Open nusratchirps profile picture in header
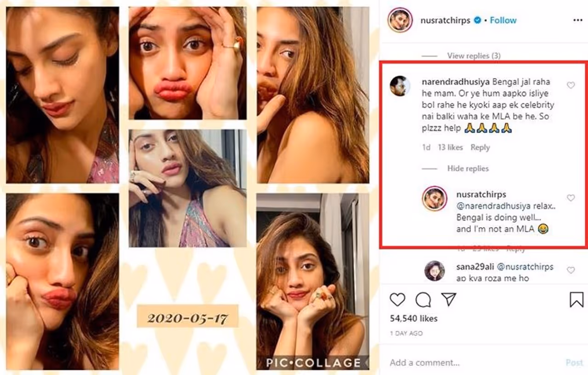This screenshot has width=588, height=375. pyautogui.click(x=400, y=20)
